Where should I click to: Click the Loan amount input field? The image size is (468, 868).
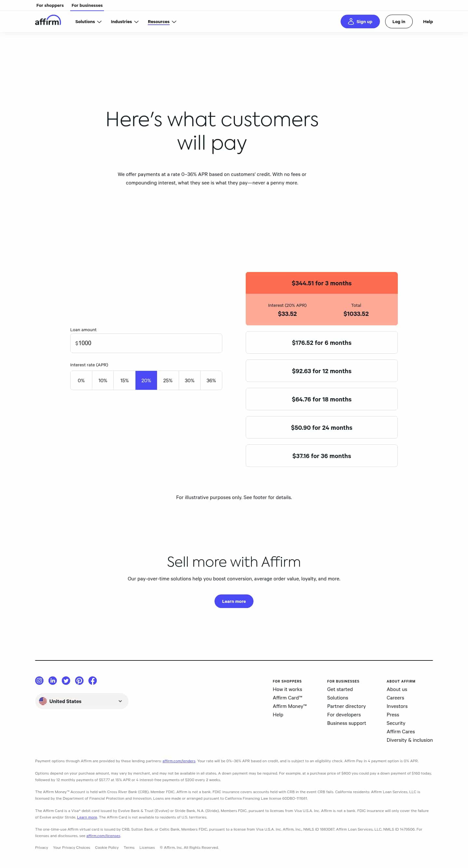(146, 343)
